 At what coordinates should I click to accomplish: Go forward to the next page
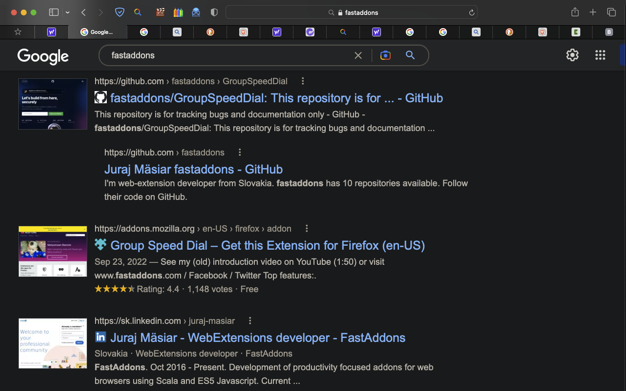tap(101, 12)
